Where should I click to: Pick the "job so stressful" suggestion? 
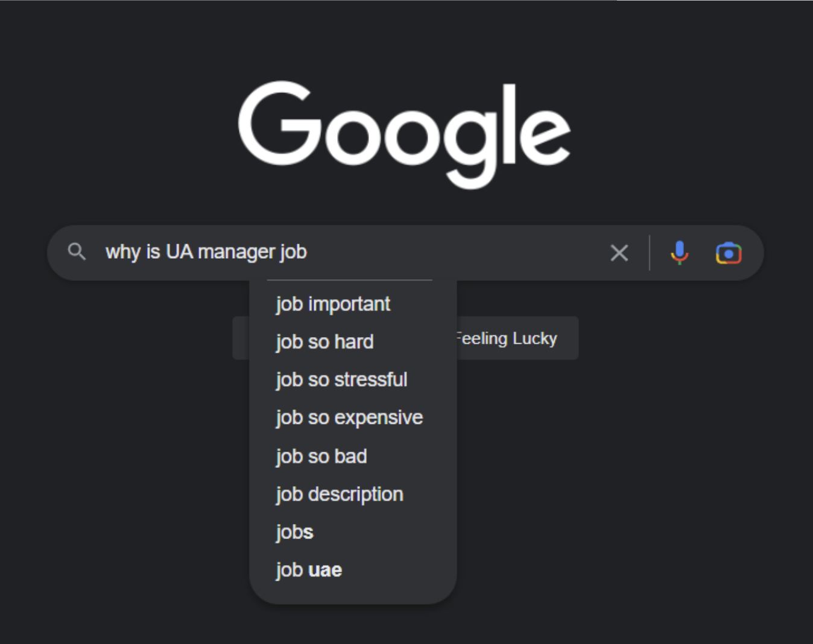coord(353,380)
